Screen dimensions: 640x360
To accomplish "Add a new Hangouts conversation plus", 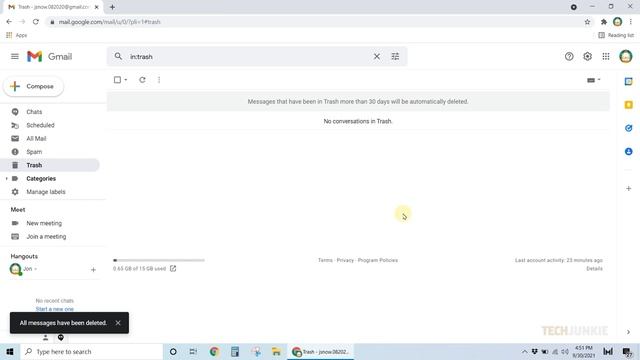I will coord(93,269).
